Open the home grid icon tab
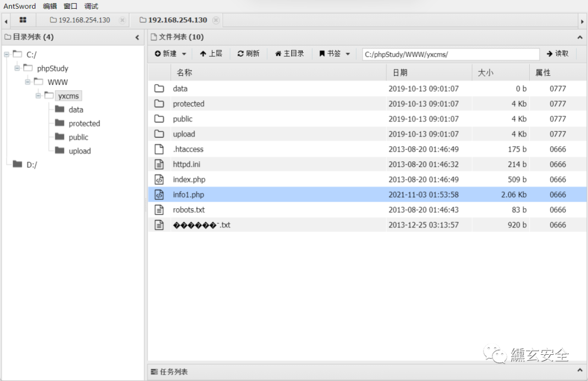588x381 pixels. [x=23, y=20]
